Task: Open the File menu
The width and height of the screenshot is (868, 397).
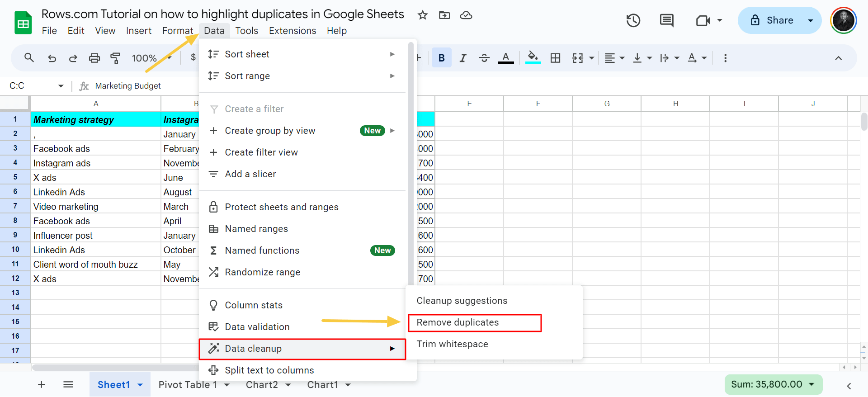Action: pos(49,31)
